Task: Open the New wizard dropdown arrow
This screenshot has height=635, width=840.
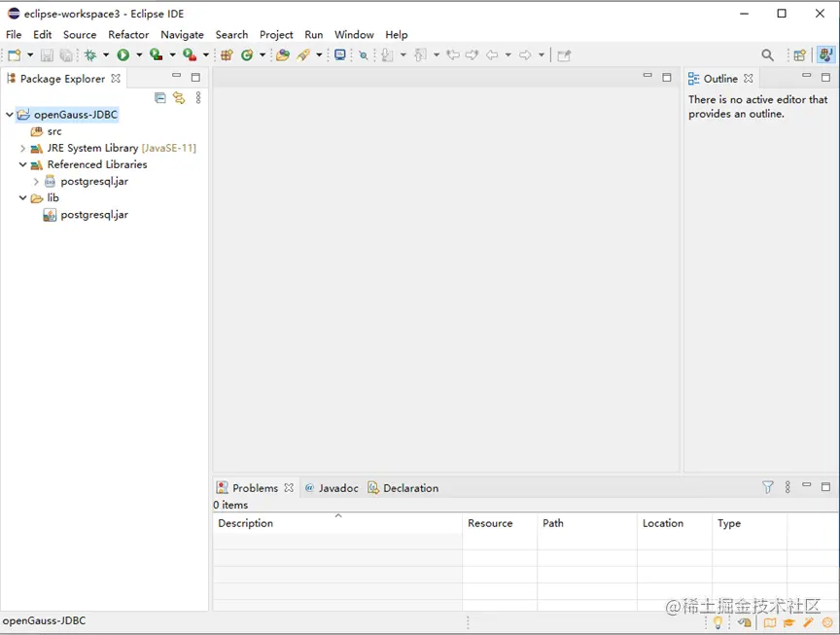Action: click(x=30, y=54)
